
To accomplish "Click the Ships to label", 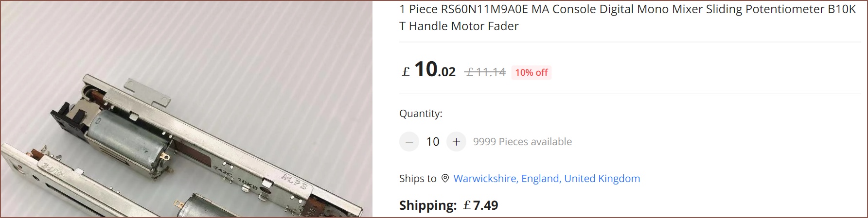I will [418, 179].
